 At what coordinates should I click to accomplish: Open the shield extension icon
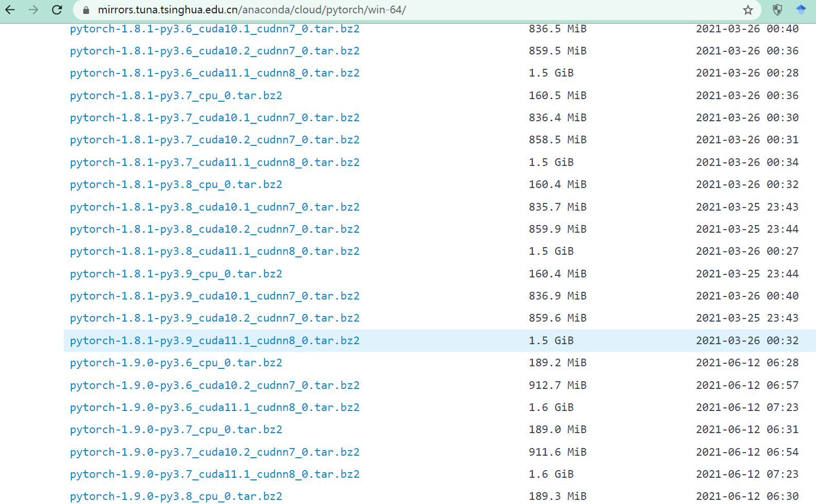point(777,10)
